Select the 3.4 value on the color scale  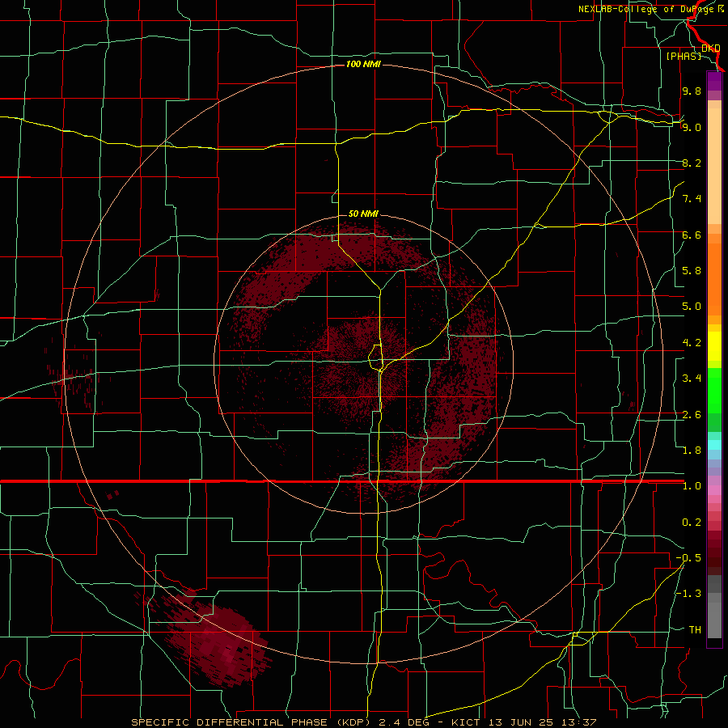coord(692,379)
